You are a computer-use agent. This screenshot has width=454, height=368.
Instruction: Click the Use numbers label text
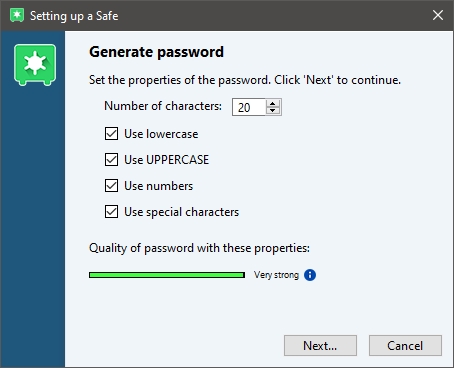pos(159,186)
